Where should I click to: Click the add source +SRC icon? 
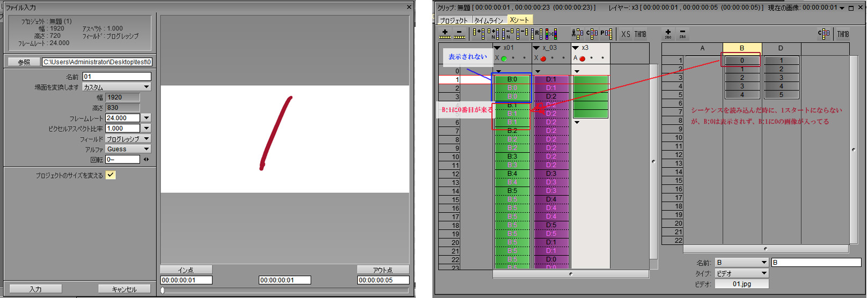click(x=668, y=34)
